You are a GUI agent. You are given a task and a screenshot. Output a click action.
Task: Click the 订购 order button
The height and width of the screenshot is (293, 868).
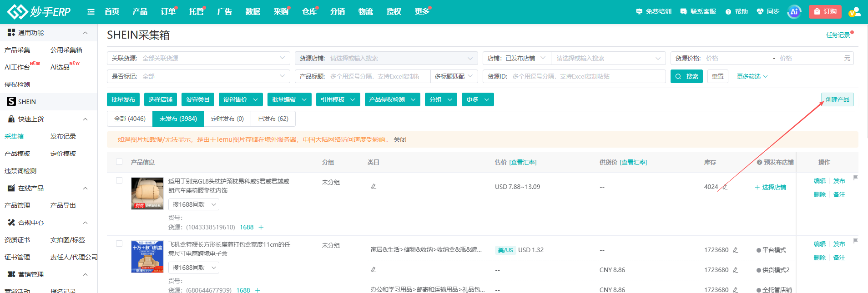(x=825, y=12)
